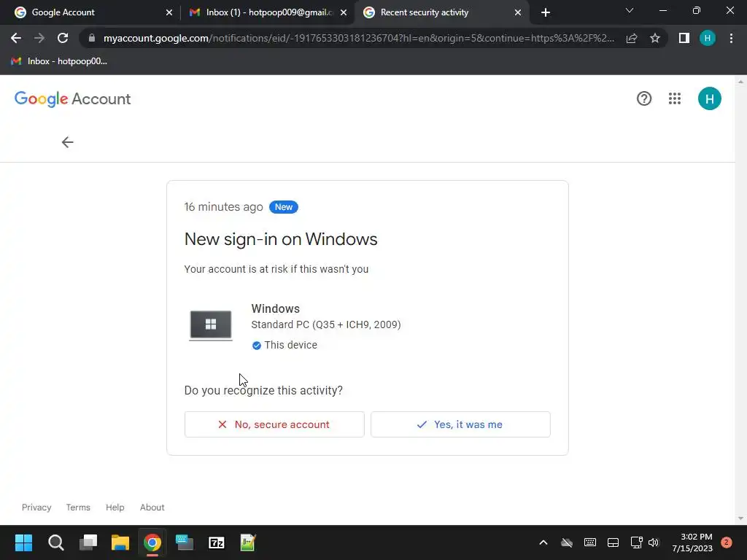747x560 pixels.
Task: Open the tab search dropdown arrow
Action: point(630,10)
